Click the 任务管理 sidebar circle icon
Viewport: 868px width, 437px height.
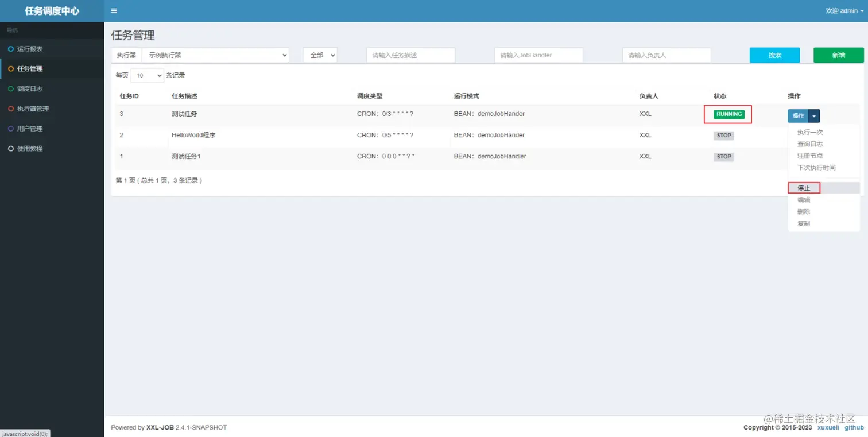(x=11, y=69)
